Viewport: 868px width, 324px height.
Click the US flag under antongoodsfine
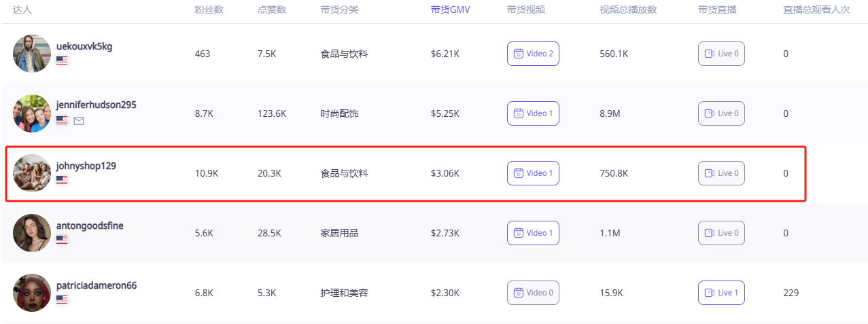pyautogui.click(x=62, y=240)
